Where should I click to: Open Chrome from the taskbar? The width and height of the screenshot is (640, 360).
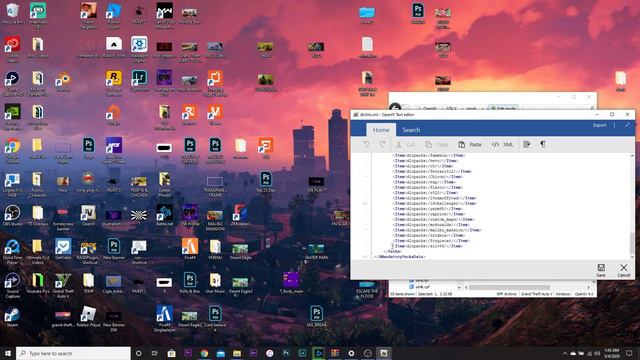pos(204,353)
